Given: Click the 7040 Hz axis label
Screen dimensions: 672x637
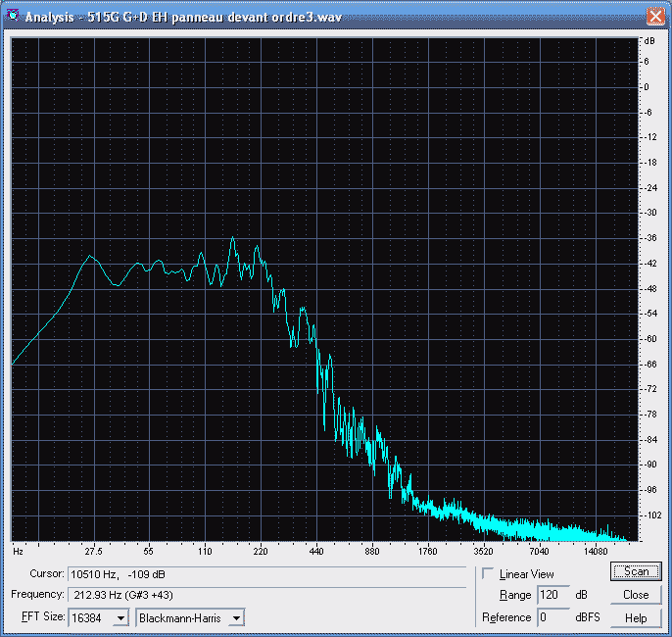Looking at the screenshot, I should [x=539, y=552].
